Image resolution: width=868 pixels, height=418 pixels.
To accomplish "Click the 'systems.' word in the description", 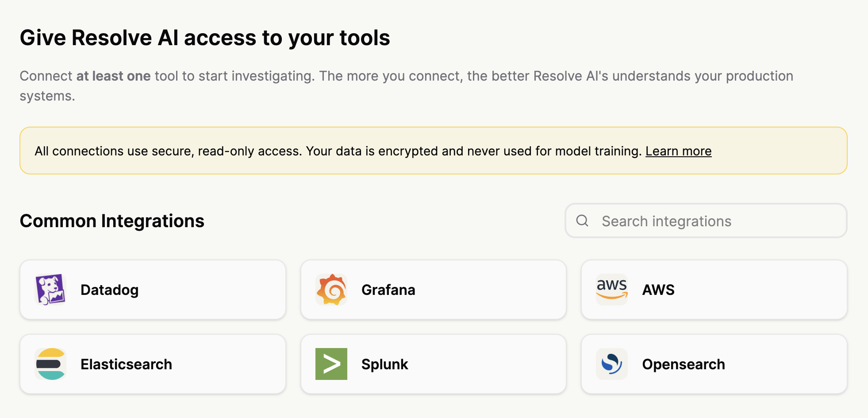I will pos(47,96).
